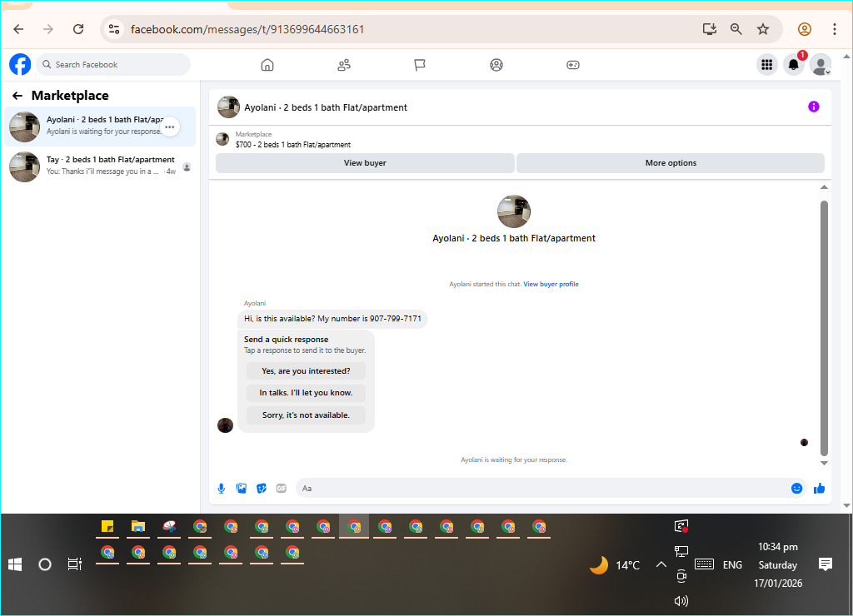
Task: Bookmark this page with the star
Action: pyautogui.click(x=763, y=29)
